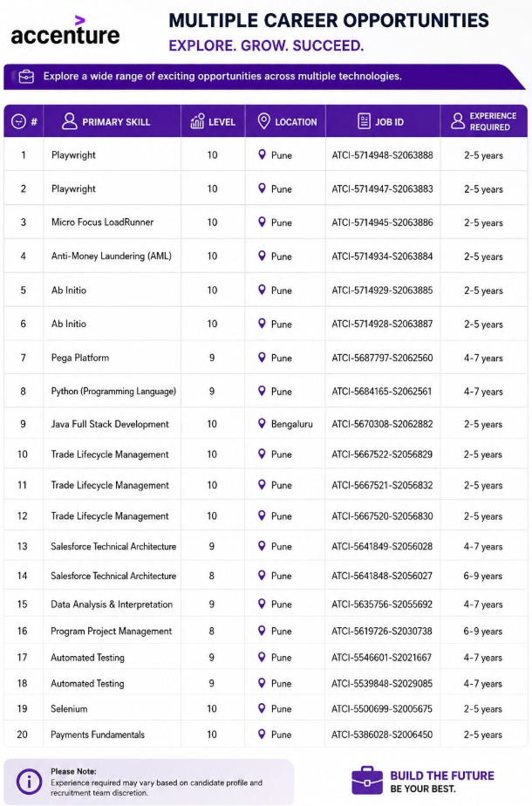Click the info icon in Please Note box

click(29, 782)
